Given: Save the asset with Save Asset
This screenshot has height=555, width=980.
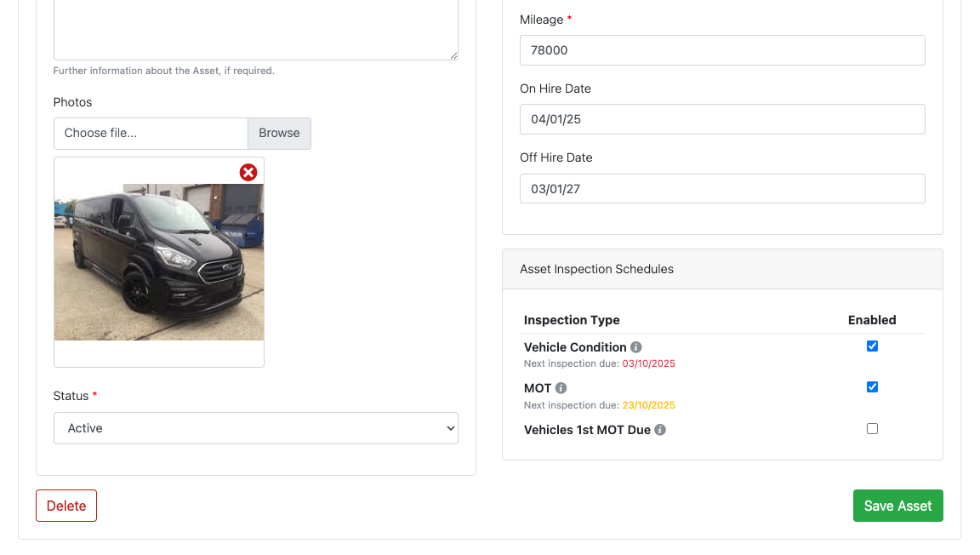Looking at the screenshot, I should tap(897, 506).
